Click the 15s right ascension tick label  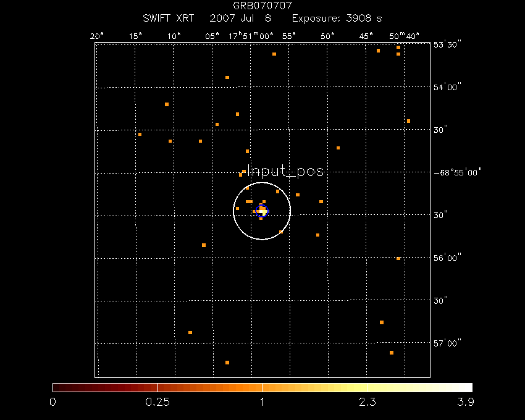(135, 36)
